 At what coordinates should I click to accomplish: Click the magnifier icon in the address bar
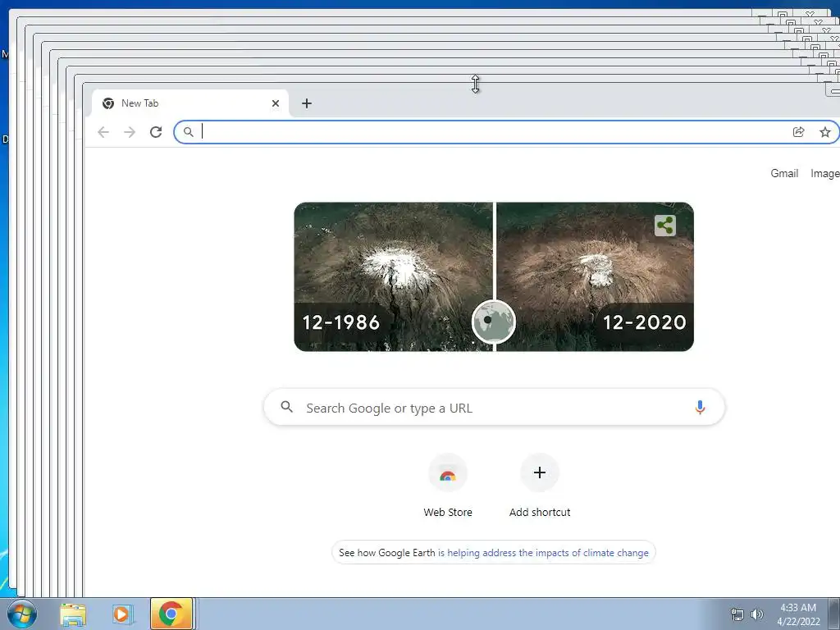[x=189, y=132]
